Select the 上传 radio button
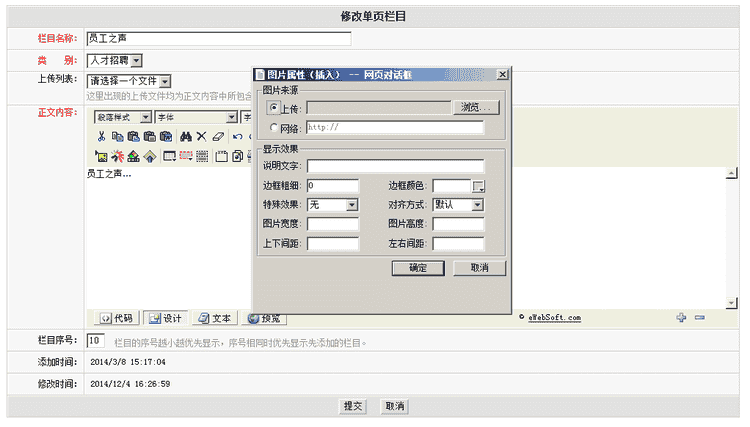 (273, 108)
